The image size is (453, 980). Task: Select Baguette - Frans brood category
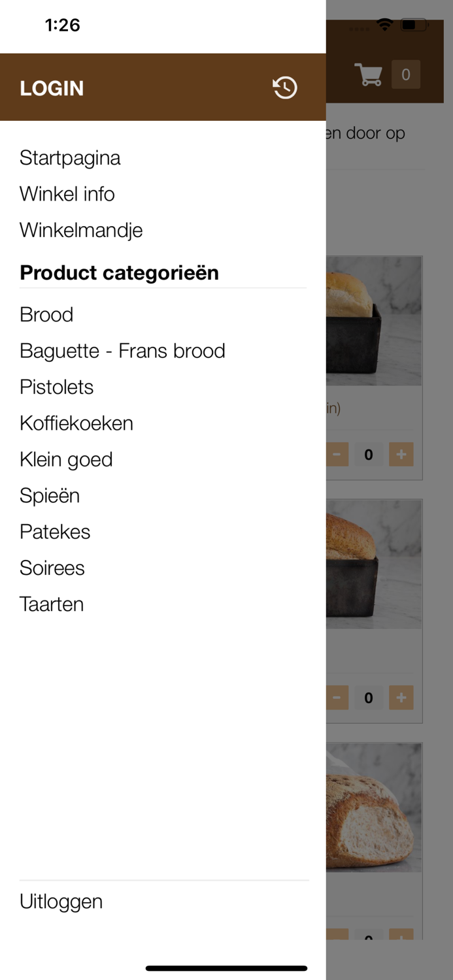[122, 350]
